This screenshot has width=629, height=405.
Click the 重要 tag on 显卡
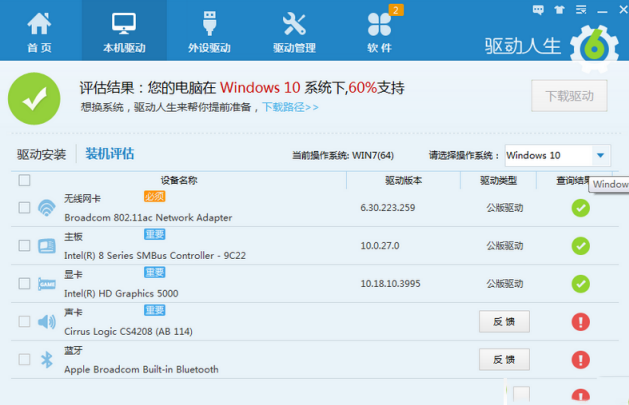154,273
